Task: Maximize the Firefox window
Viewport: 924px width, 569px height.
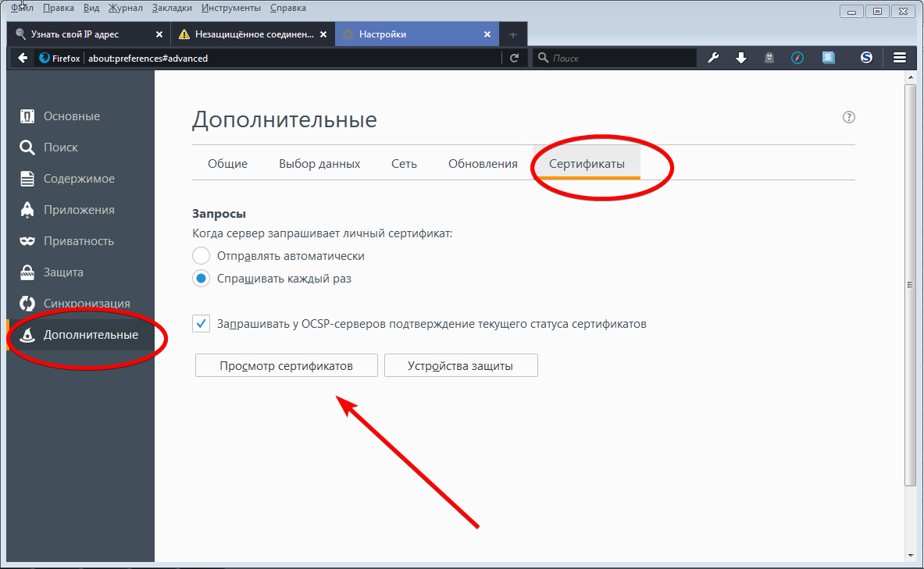Action: [x=877, y=11]
